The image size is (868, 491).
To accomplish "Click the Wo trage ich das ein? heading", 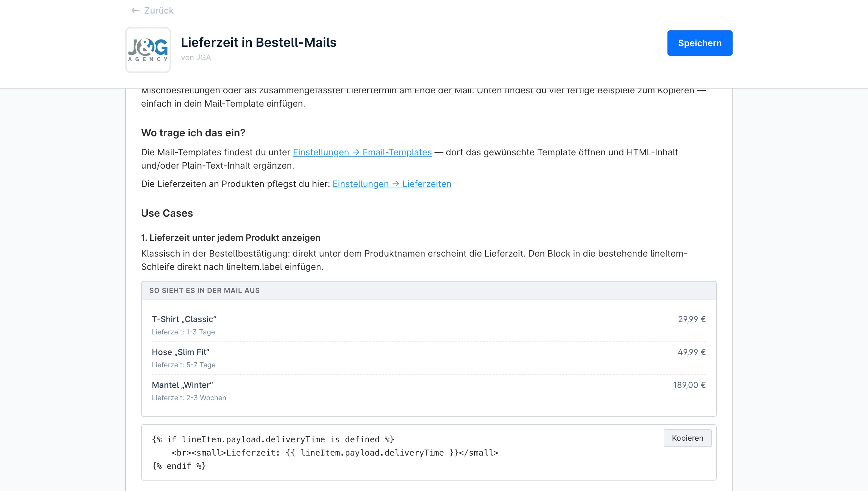I will click(x=193, y=133).
